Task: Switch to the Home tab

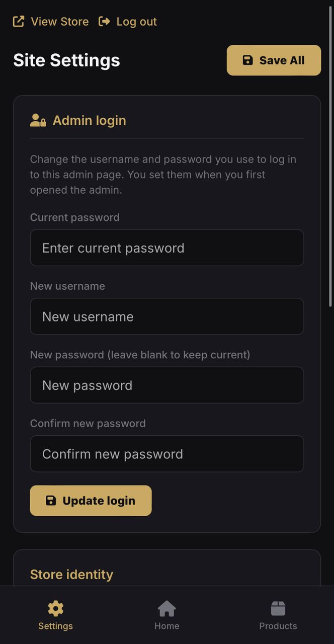Action: click(x=166, y=615)
